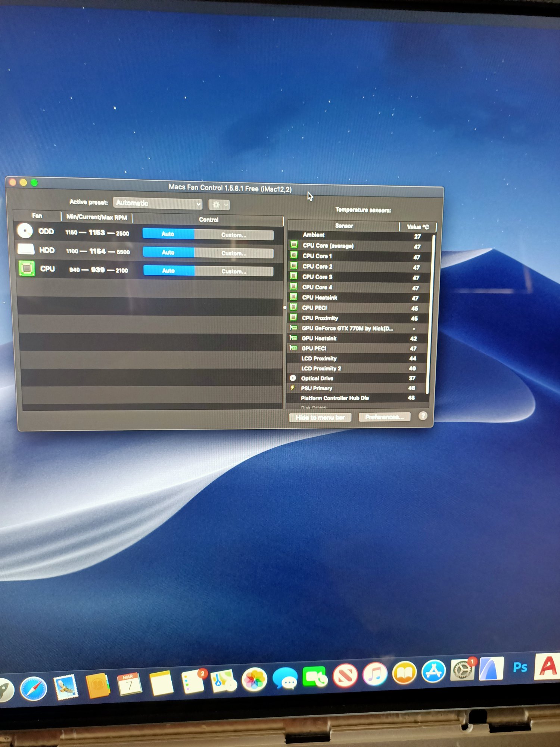
Task: Click the ODD fan disc icon
Action: 25,231
